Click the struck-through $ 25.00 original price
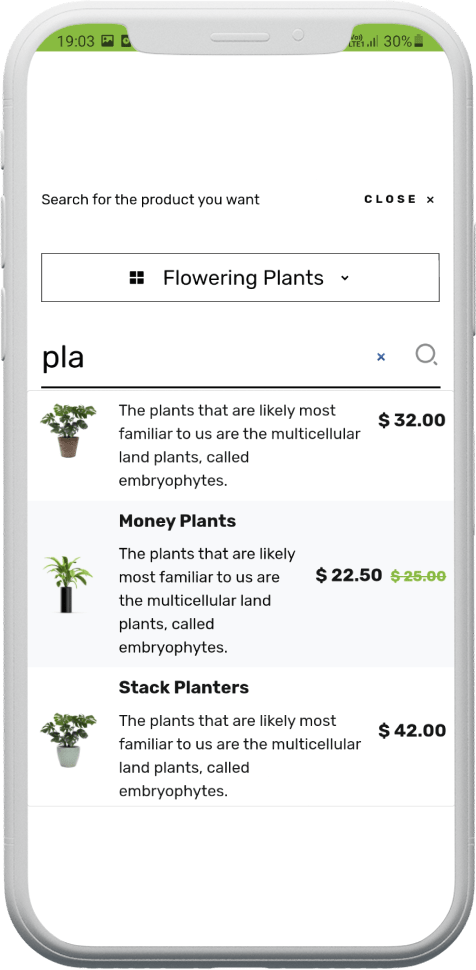476x970 pixels. [x=418, y=576]
